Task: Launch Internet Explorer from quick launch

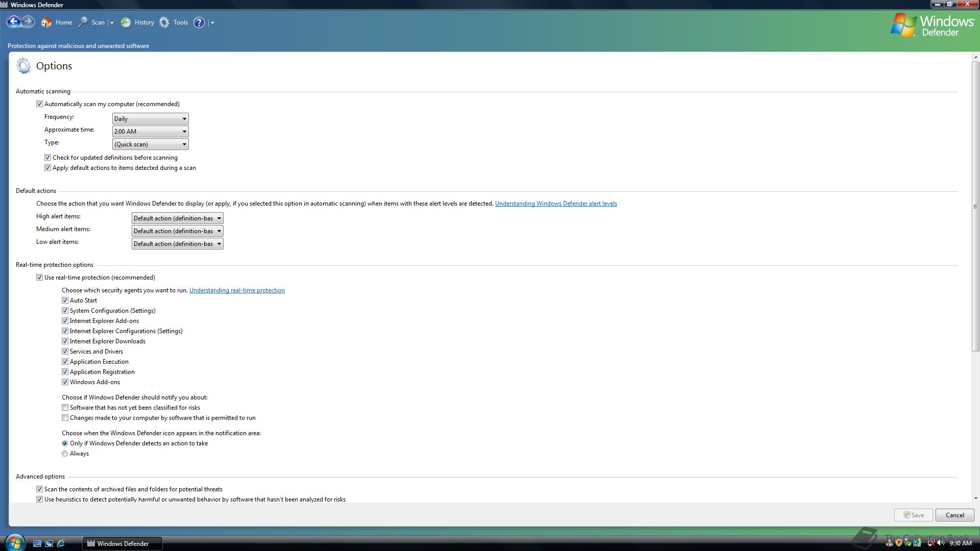Action: click(61, 544)
